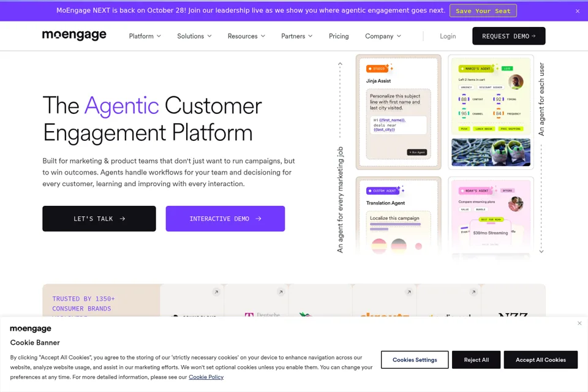Open the Login link
The width and height of the screenshot is (588, 392).
point(448,36)
